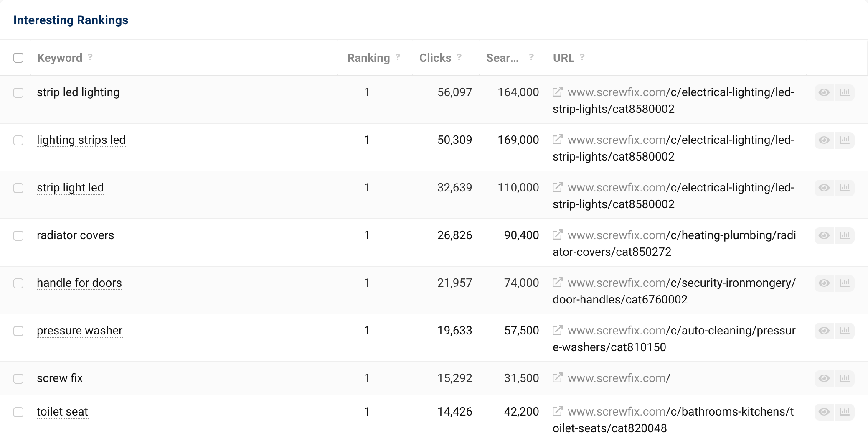View SERP eye icon for screw fix
Screen dimensions: 868x441
pos(824,378)
